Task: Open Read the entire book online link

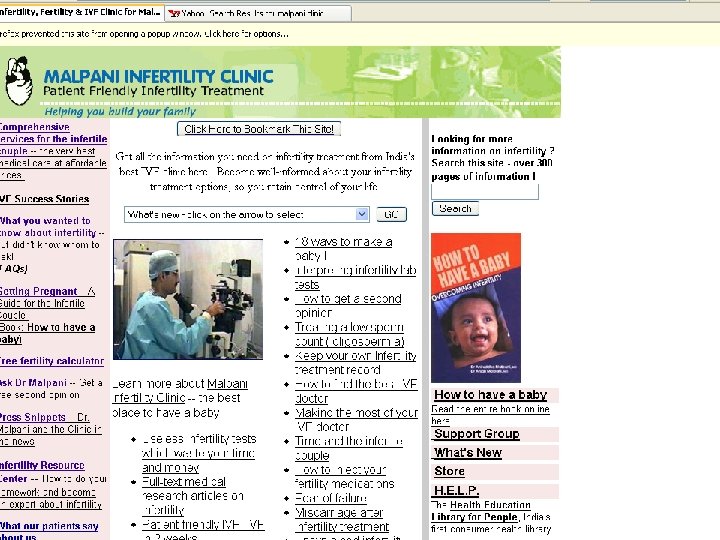Action: tap(490, 415)
